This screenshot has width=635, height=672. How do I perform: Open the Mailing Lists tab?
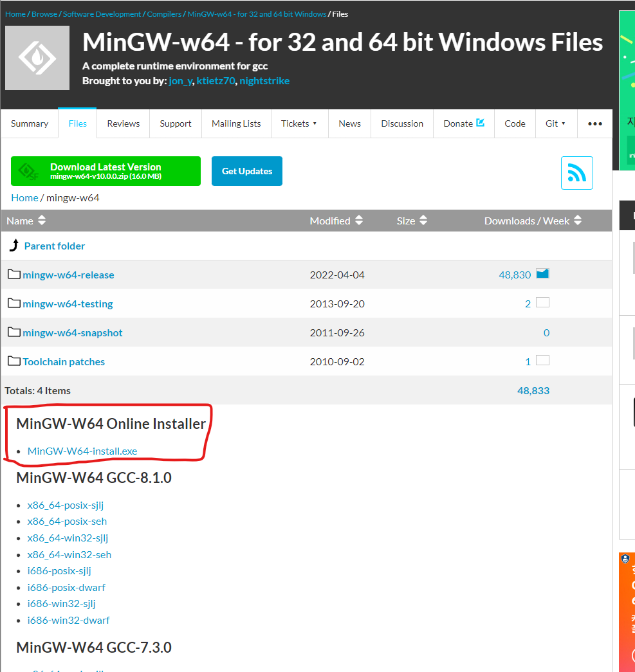(x=236, y=123)
